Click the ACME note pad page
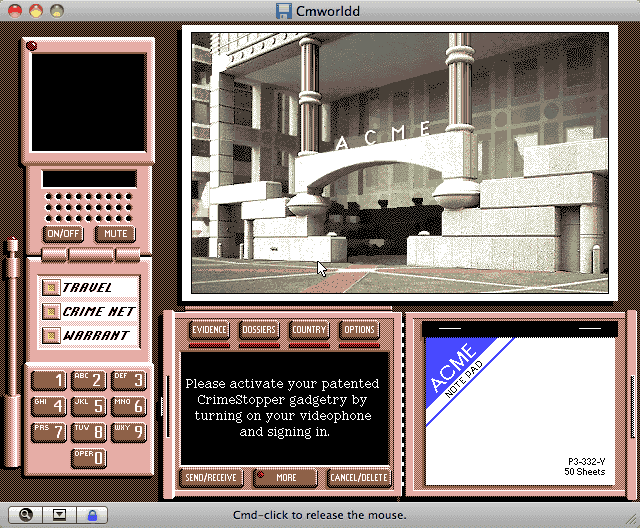This screenshot has height=528, width=640. [x=520, y=411]
